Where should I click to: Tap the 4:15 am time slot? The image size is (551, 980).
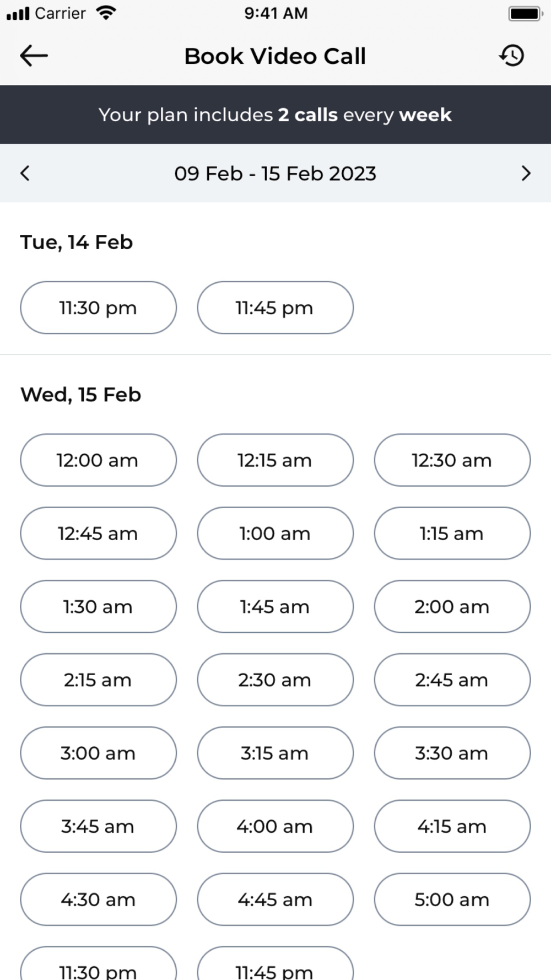pos(452,826)
